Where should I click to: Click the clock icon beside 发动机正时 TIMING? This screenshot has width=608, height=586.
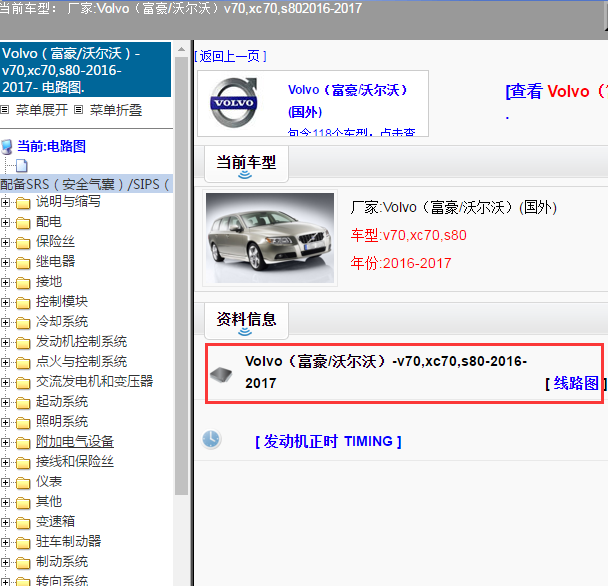(x=211, y=439)
